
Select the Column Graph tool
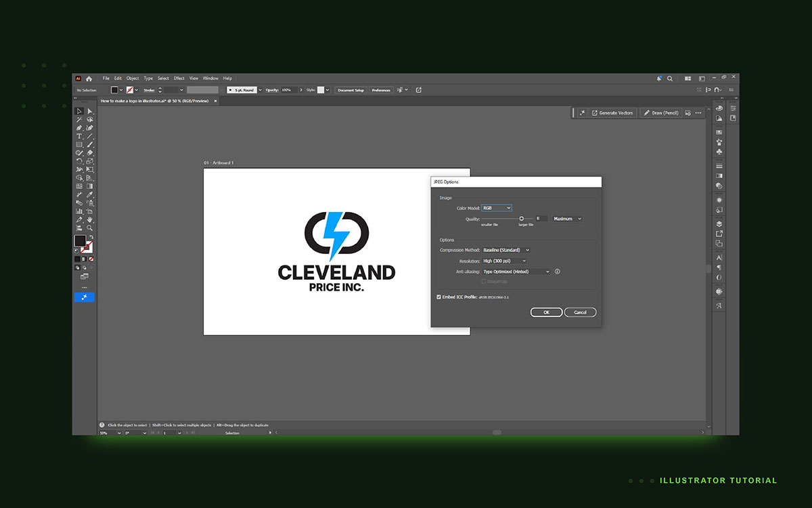pos(79,211)
